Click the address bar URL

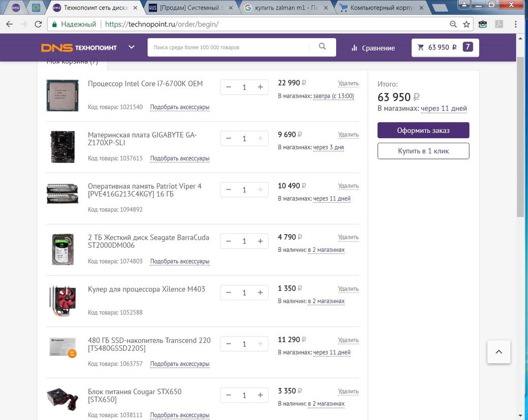point(161,24)
